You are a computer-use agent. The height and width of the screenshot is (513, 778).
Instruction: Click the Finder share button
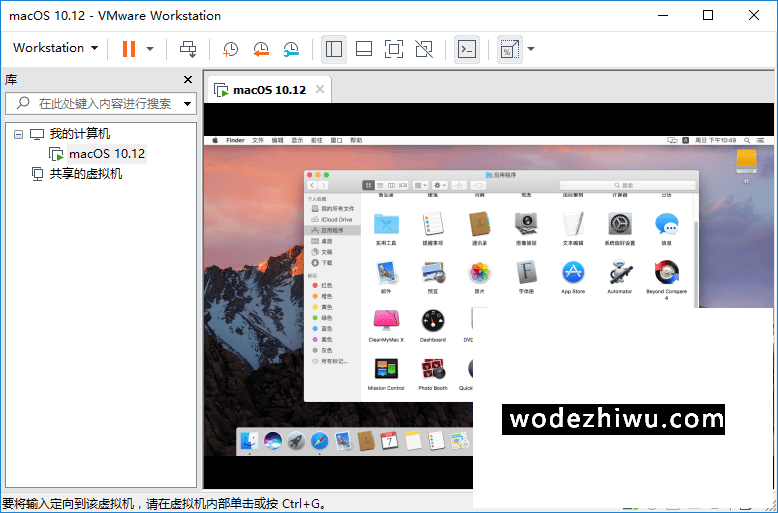[x=459, y=185]
